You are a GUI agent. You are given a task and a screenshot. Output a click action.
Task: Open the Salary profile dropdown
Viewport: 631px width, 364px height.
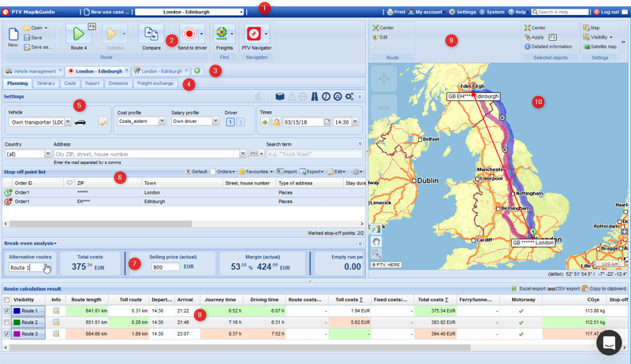click(x=215, y=121)
